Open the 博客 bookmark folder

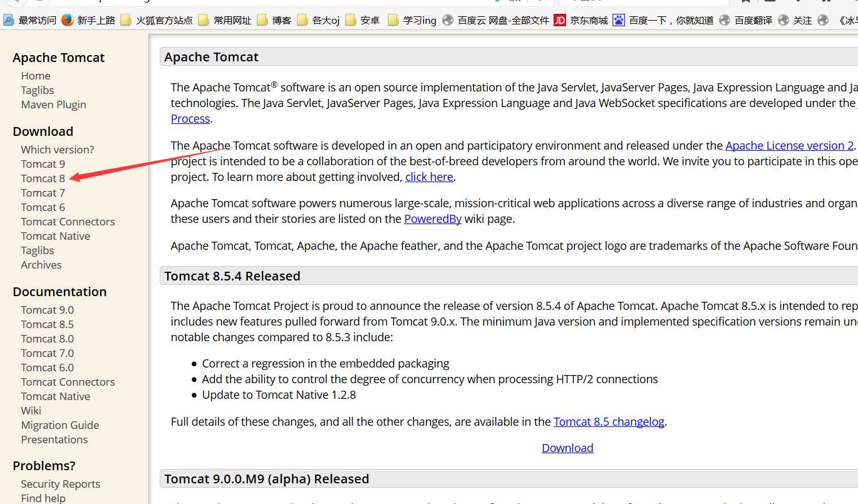(274, 20)
